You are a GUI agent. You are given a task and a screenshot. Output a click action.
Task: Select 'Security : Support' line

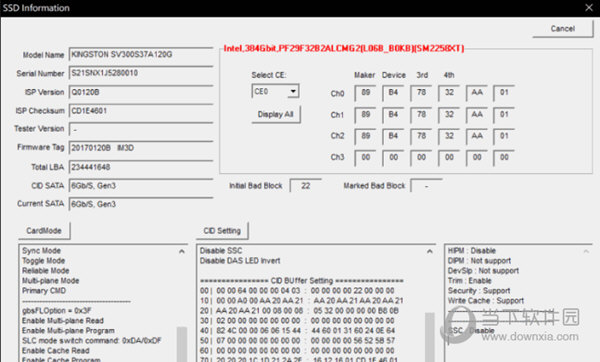pos(479,290)
